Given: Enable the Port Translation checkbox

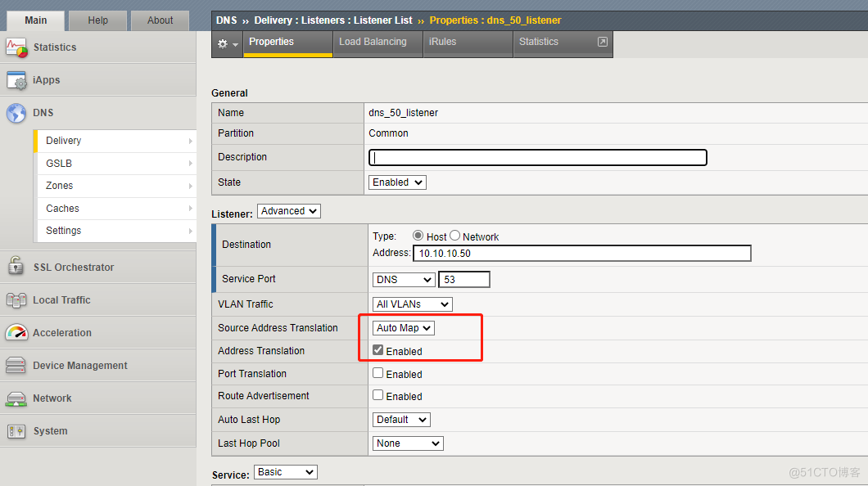Looking at the screenshot, I should click(x=378, y=373).
